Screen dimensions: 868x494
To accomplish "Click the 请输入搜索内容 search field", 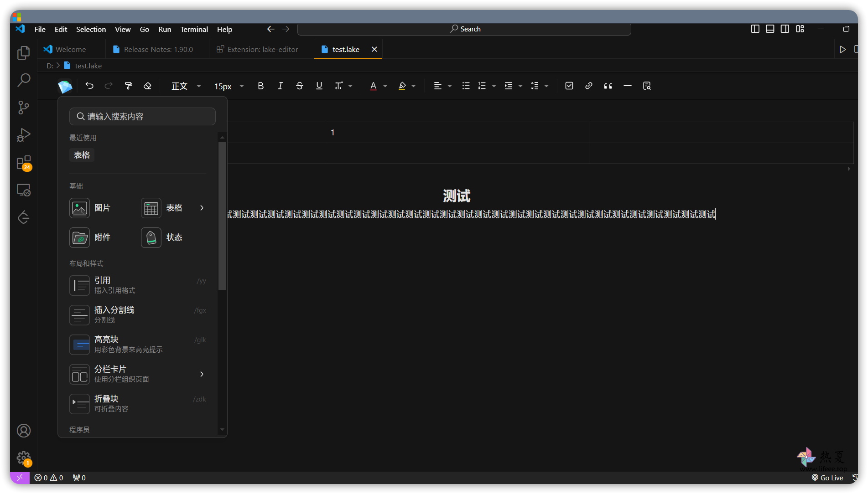I will pos(142,116).
